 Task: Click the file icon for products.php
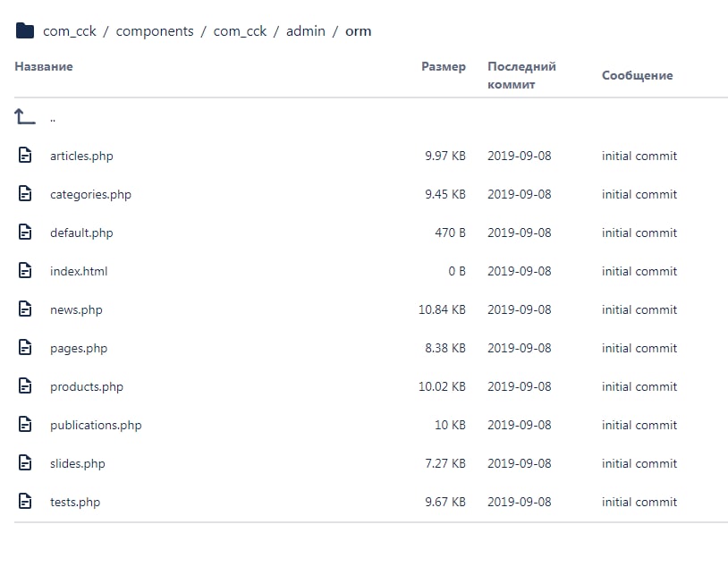coord(25,386)
